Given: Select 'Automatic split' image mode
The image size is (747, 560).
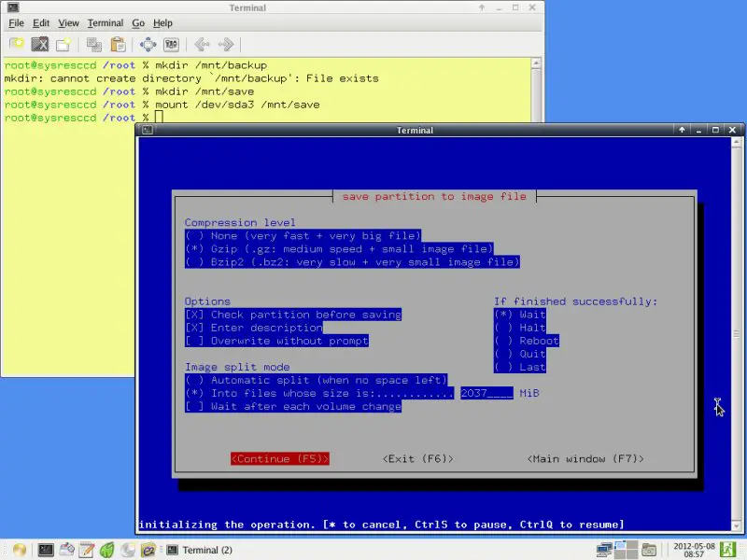Looking at the screenshot, I should (193, 380).
